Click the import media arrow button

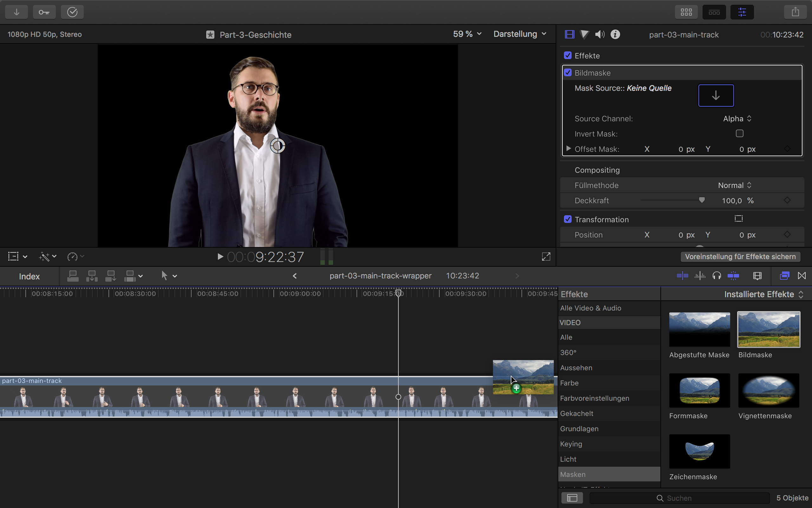(x=16, y=12)
